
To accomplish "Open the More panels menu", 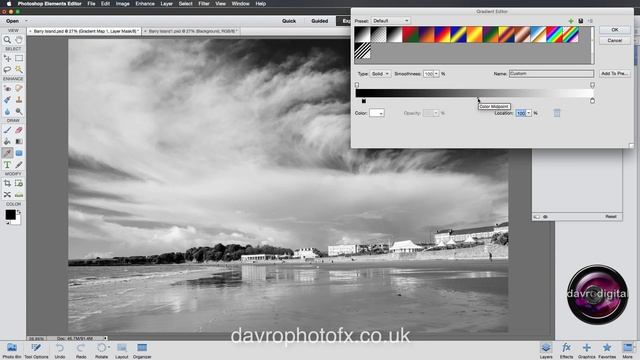I will pos(627,350).
